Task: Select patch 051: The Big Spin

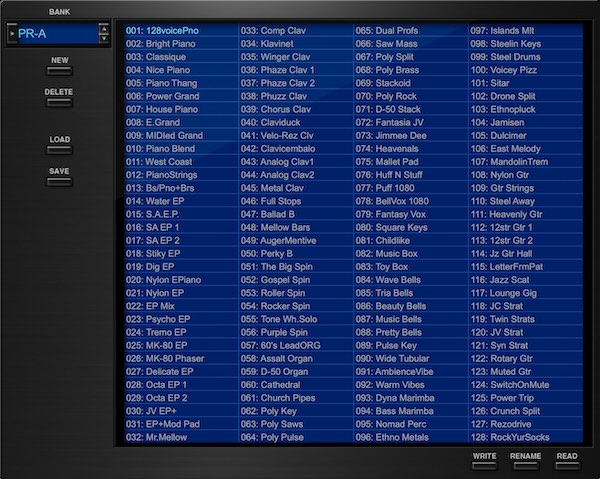Action: [x=296, y=267]
